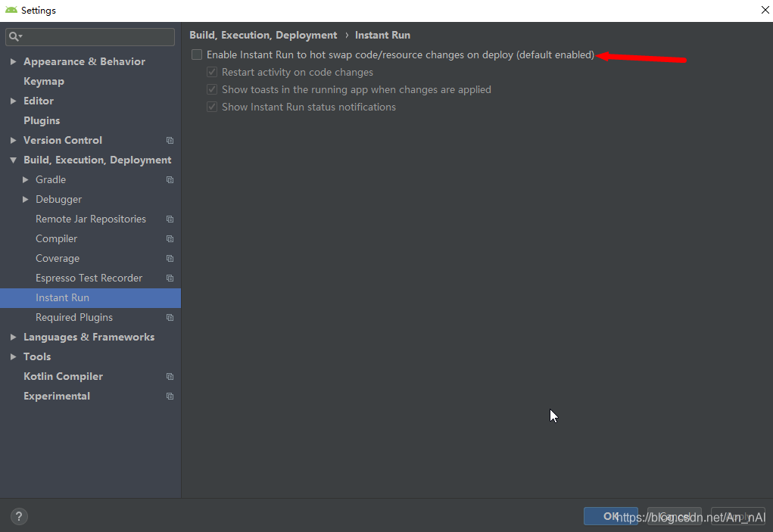
Task: Click project-level icon beside Espresso Test Recorder
Action: click(x=170, y=278)
